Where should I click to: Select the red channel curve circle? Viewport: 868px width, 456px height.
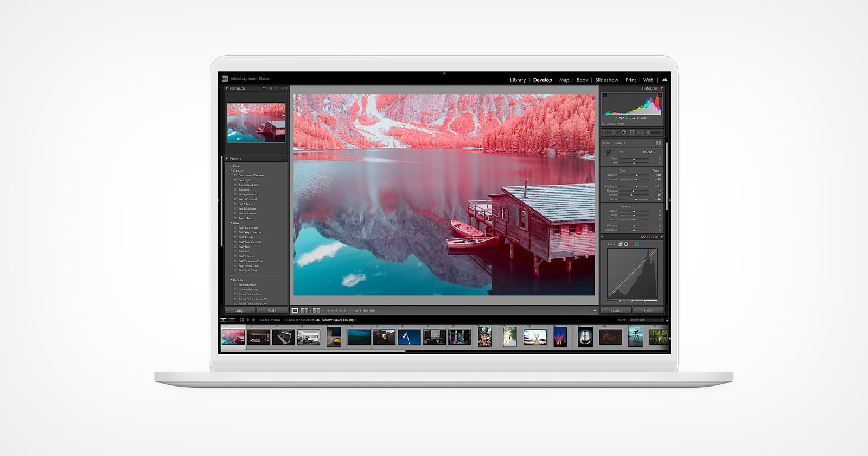[631, 244]
